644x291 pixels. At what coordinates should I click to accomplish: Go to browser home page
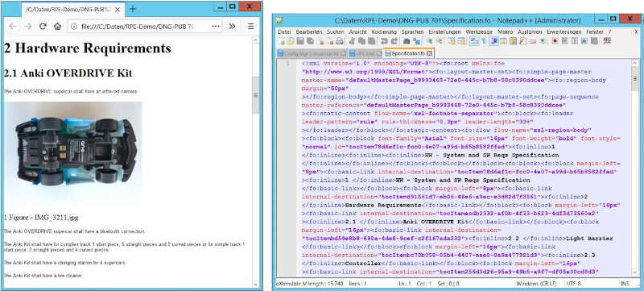57,27
